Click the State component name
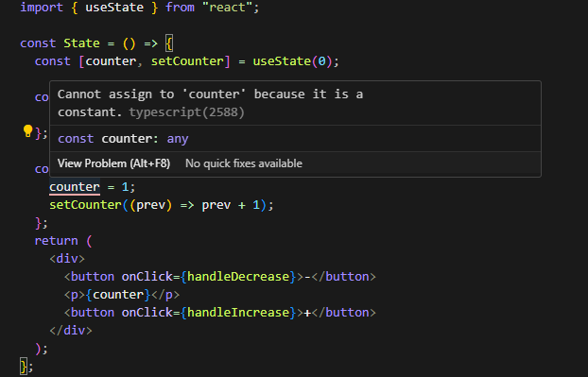Screen dimensions: 588x377 coord(81,43)
